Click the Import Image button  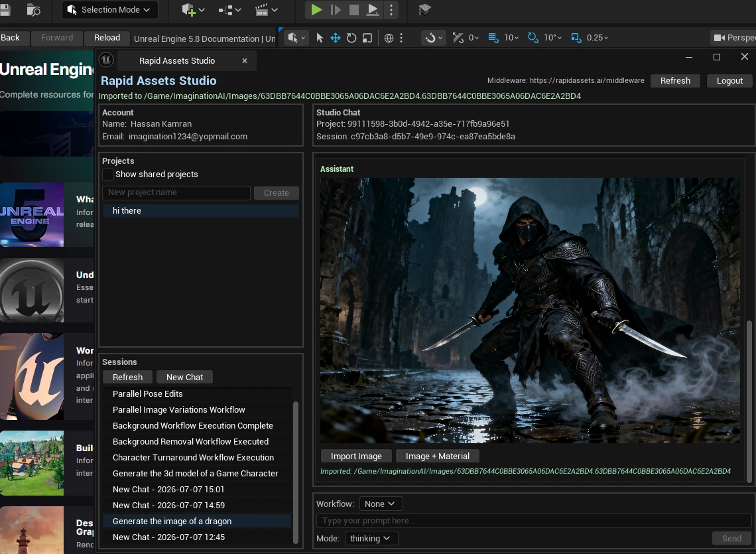[356, 456]
